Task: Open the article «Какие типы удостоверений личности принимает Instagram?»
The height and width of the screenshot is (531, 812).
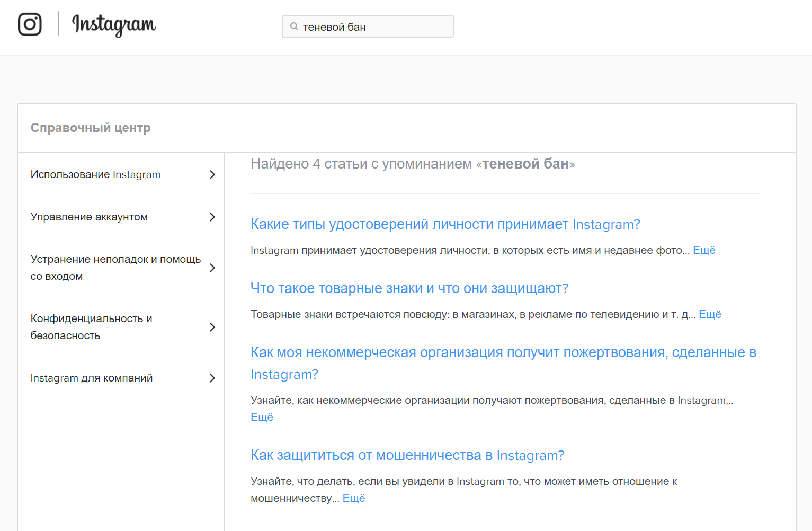Action: 445,224
